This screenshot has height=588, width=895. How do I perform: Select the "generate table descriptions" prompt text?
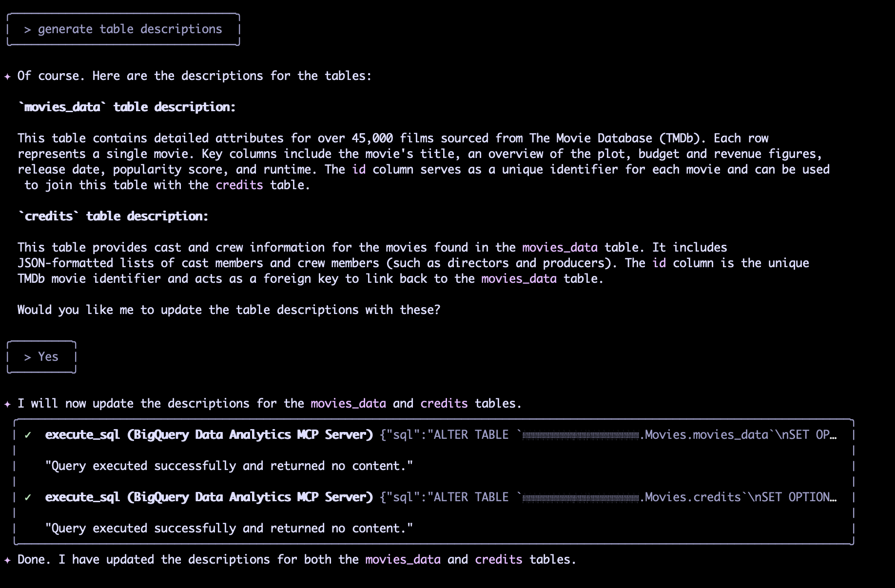tap(130, 29)
